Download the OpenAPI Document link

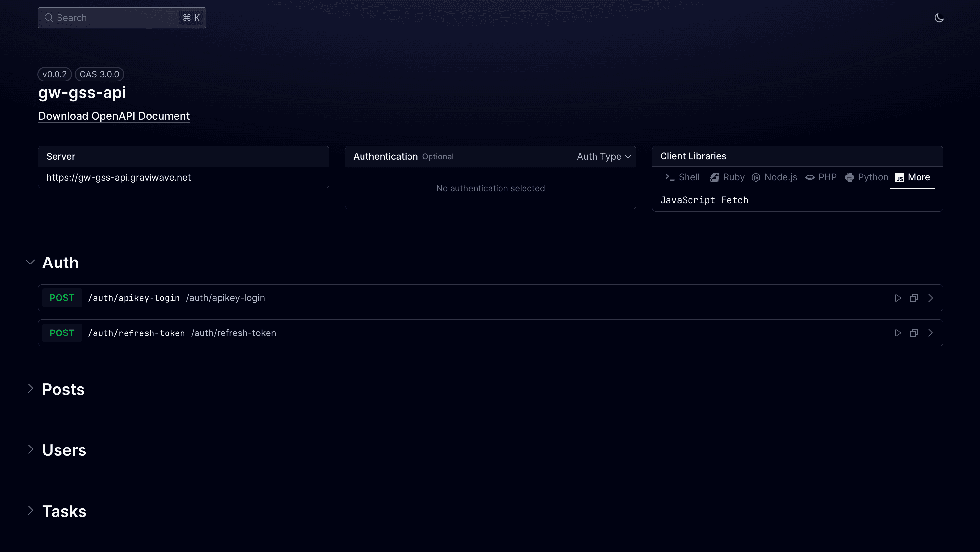click(x=114, y=116)
